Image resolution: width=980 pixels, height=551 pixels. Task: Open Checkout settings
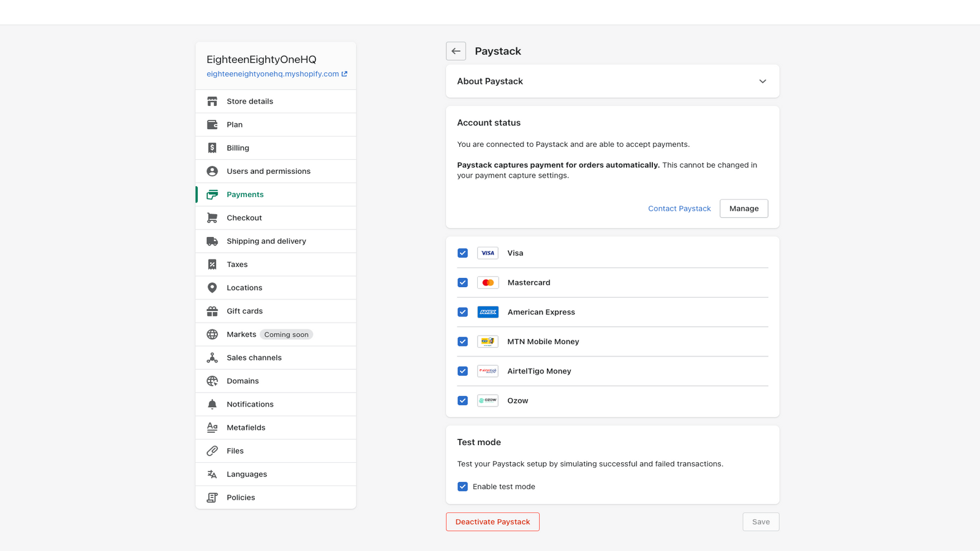tap(276, 217)
